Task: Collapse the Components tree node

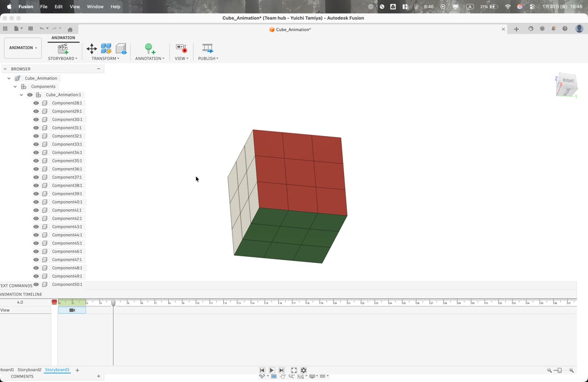Action: (x=15, y=87)
